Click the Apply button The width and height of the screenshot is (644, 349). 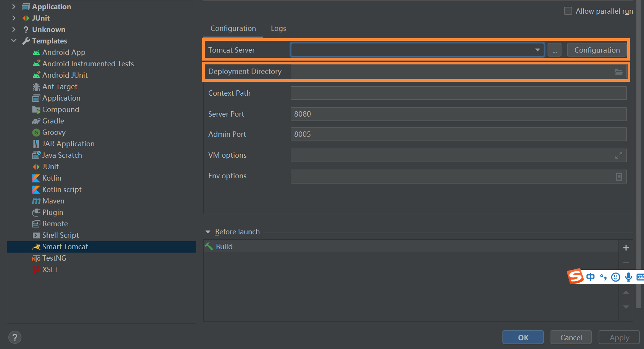(x=619, y=337)
